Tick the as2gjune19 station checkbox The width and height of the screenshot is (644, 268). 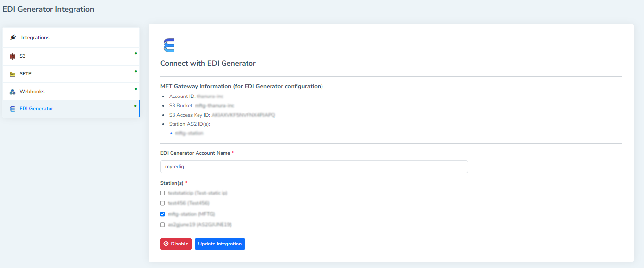pyautogui.click(x=163, y=225)
